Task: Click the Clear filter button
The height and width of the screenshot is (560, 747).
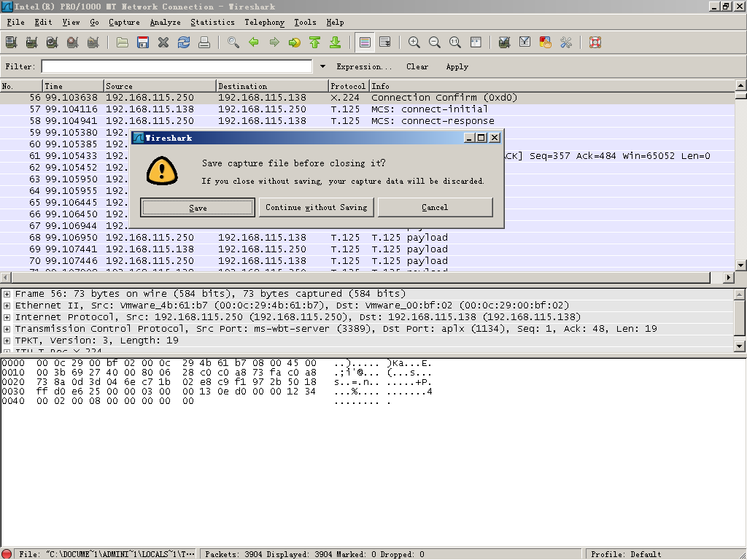Action: tap(417, 66)
